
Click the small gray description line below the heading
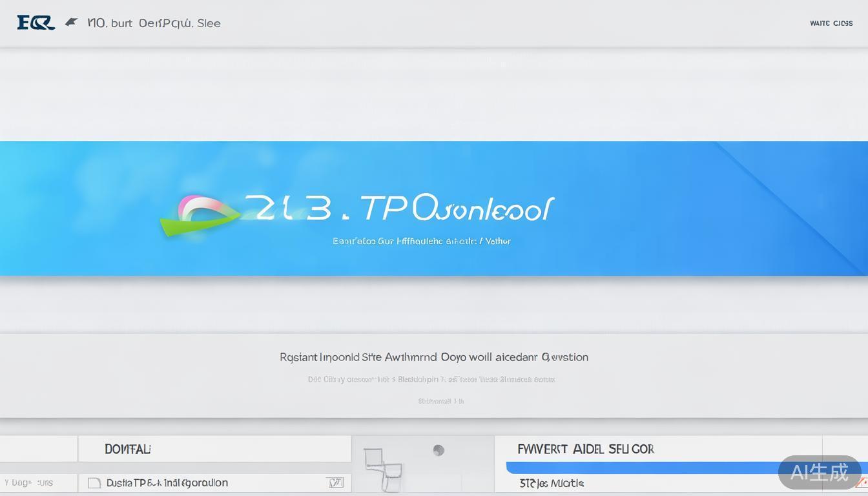click(x=431, y=379)
